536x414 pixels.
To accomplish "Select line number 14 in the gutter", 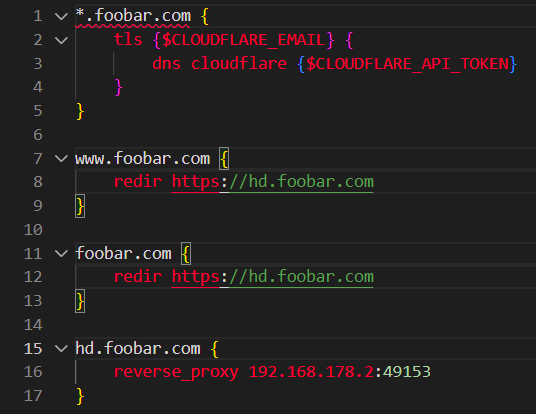I will 33,325.
